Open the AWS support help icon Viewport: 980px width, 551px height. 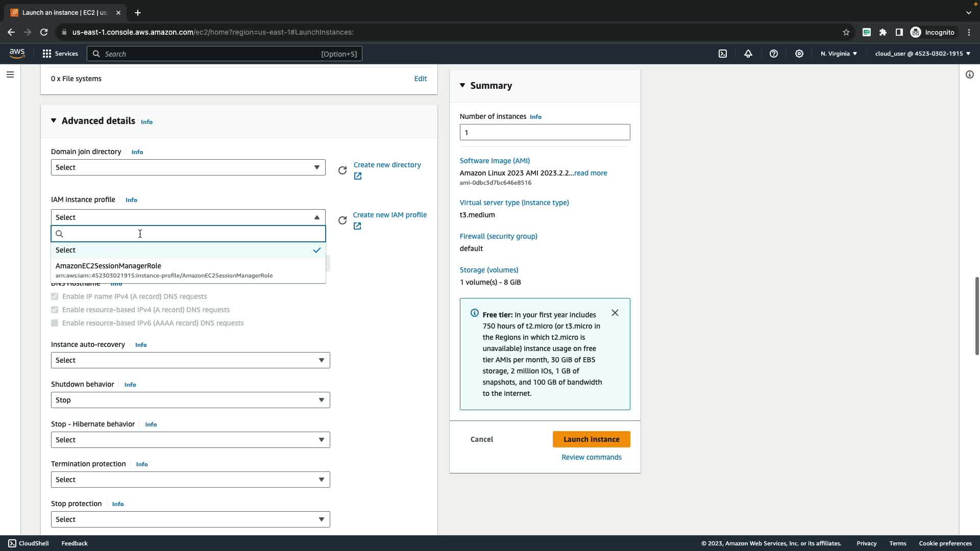tap(774, 54)
